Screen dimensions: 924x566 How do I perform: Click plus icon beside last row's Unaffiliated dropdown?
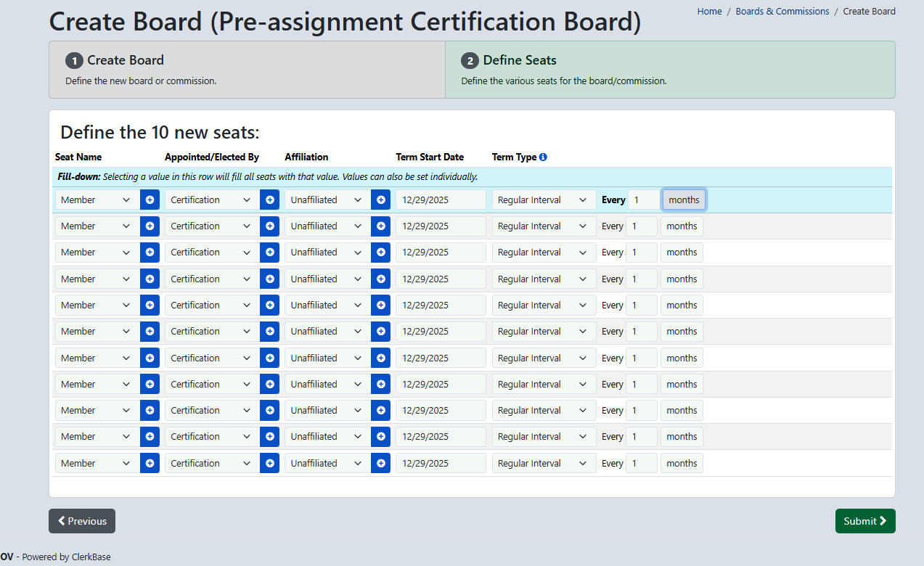click(380, 463)
